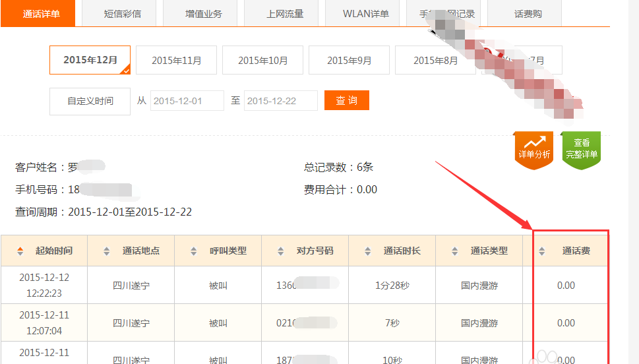639x364 pixels.
Task: Sort by 对方号码 column arrows
Action: coord(281,251)
